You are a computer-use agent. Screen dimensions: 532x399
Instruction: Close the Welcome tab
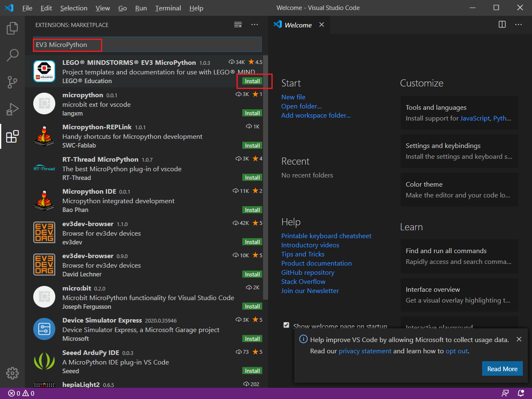click(x=322, y=25)
